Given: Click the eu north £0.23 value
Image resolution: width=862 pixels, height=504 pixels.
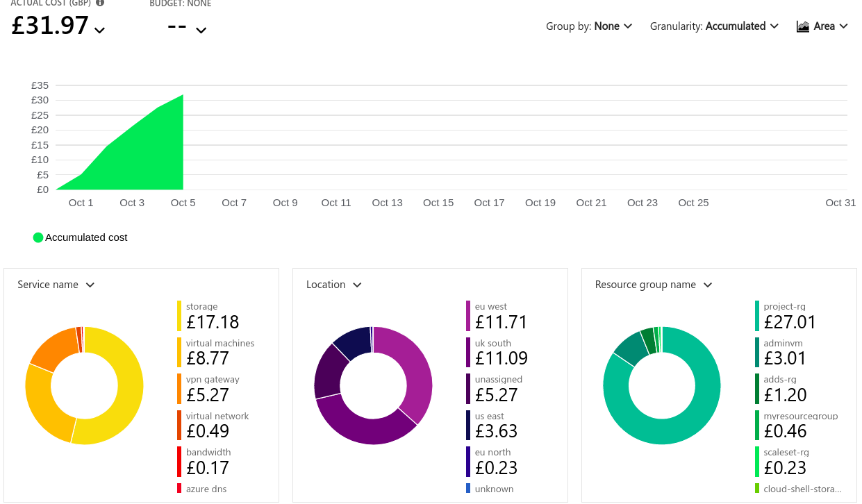Looking at the screenshot, I should [497, 468].
